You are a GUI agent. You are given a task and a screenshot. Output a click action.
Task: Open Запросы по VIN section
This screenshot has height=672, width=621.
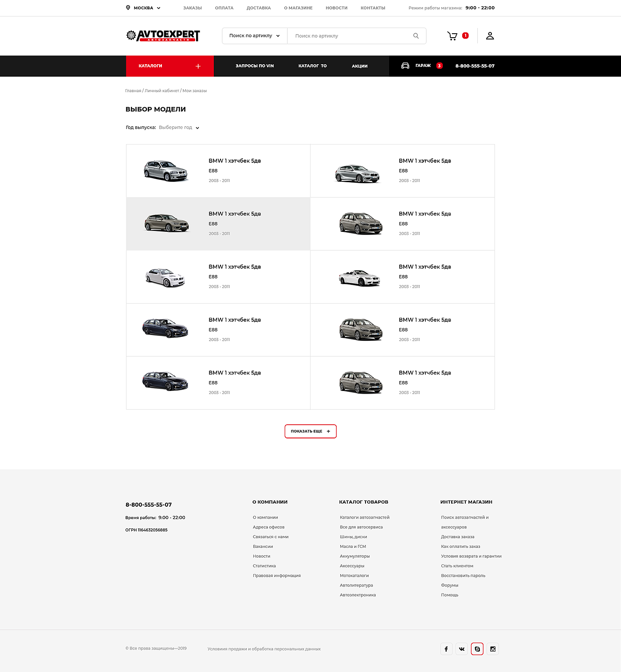[x=255, y=66]
